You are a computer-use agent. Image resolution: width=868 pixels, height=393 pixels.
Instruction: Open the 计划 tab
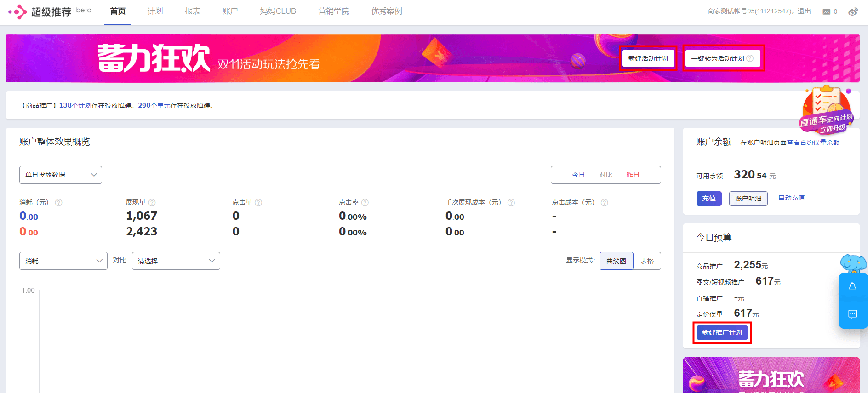[155, 11]
